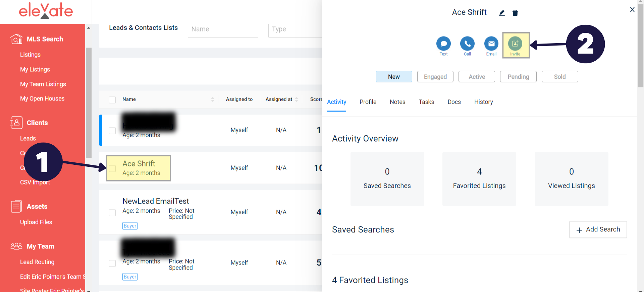
Task: Close the contact detail panel
Action: (632, 10)
